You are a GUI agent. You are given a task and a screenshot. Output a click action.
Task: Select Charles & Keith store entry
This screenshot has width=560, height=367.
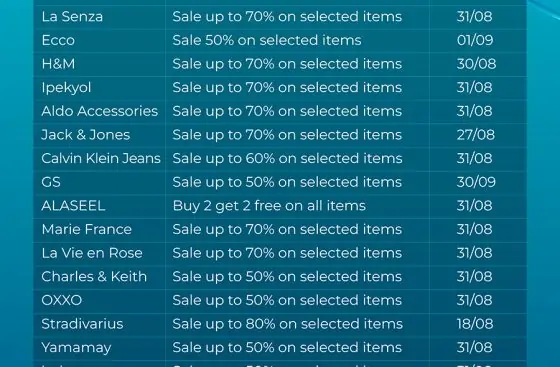click(94, 277)
